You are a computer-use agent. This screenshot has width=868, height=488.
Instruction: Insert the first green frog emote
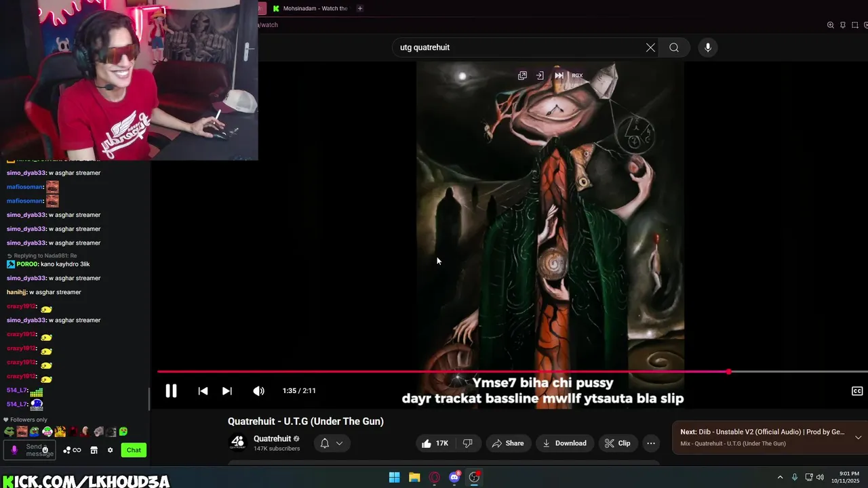coord(9,432)
